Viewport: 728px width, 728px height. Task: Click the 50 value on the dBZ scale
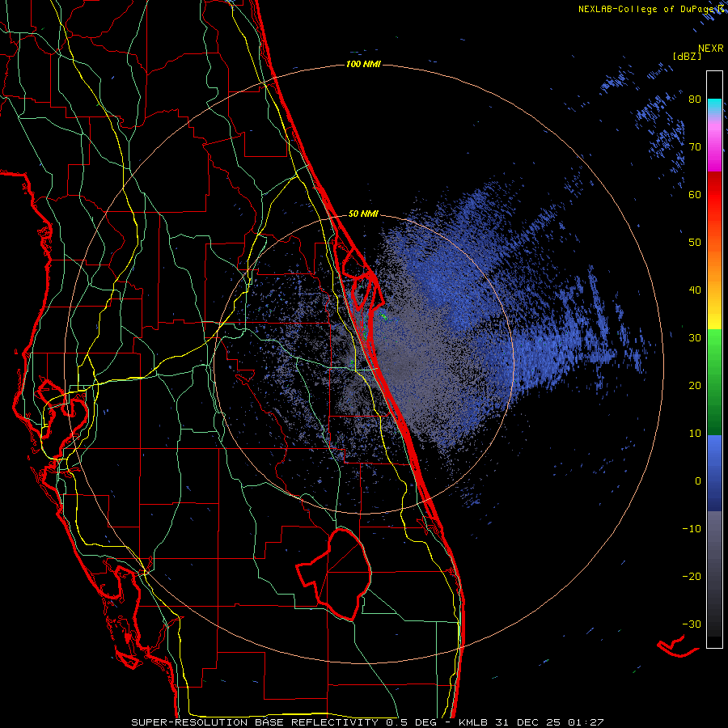point(695,243)
